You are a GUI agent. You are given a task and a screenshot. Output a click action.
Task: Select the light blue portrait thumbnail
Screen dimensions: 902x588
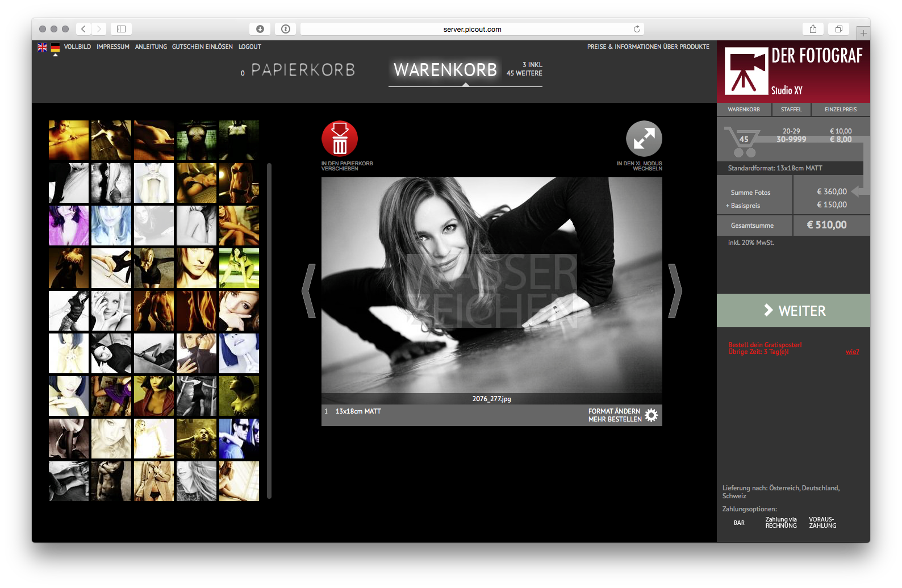click(x=111, y=226)
